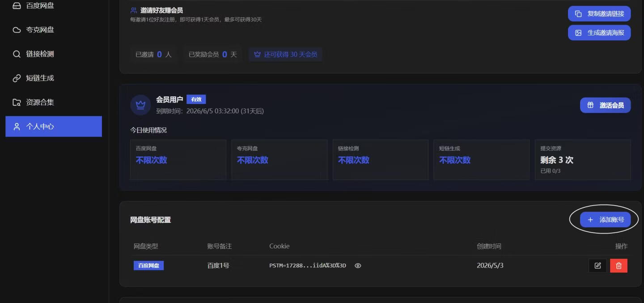
Task: Click the PSTM=17288...iidA%3D%3D cookie text
Action: coord(308,265)
